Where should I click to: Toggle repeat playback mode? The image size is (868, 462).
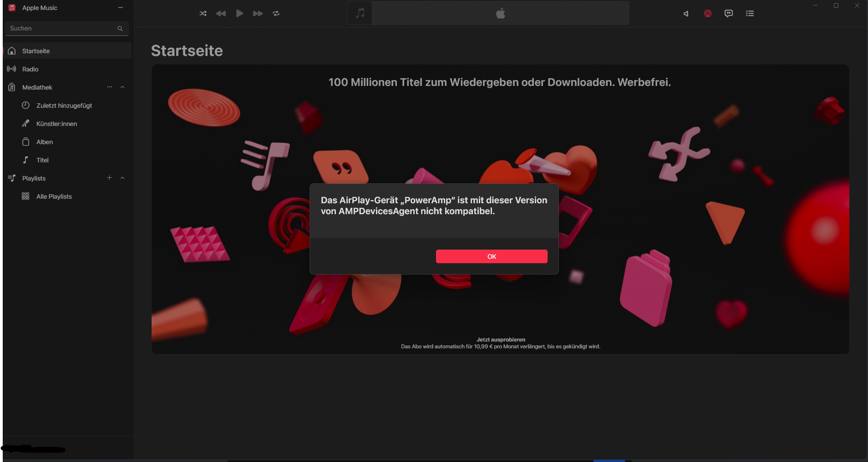(x=276, y=14)
